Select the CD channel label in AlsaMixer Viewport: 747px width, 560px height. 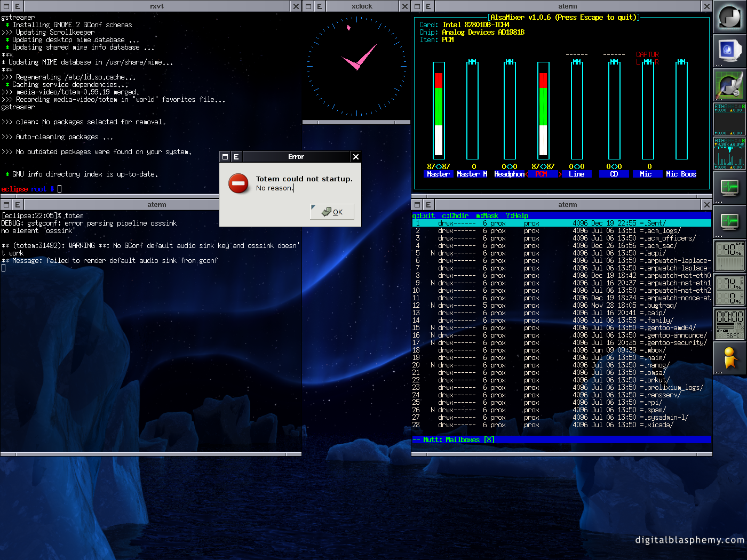614,174
